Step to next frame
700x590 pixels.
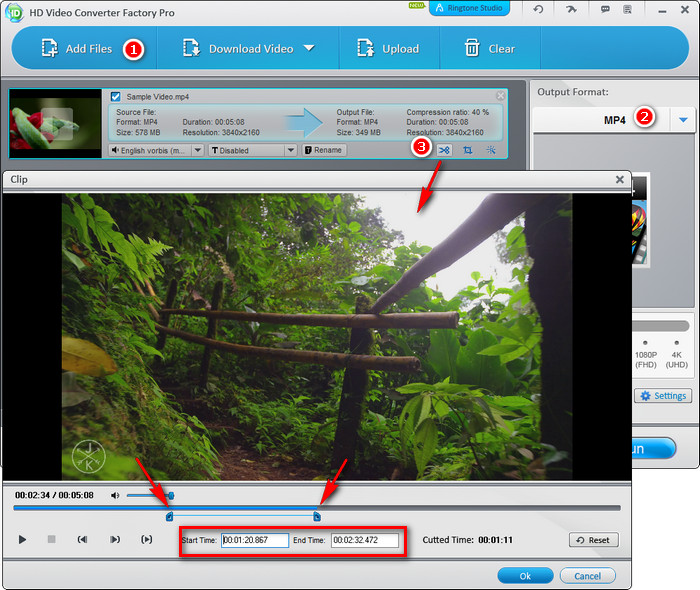pyautogui.click(x=115, y=540)
